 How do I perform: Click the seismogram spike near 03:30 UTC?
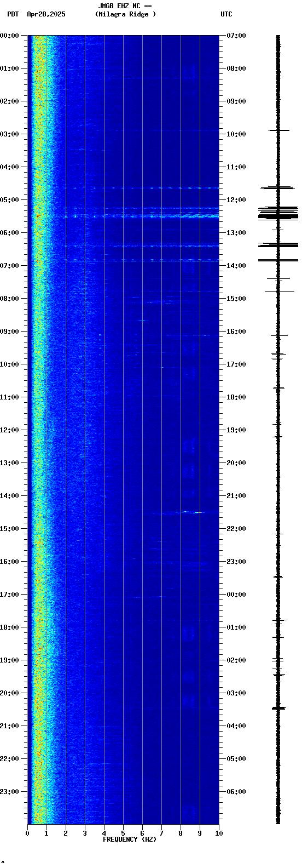tap(278, 708)
